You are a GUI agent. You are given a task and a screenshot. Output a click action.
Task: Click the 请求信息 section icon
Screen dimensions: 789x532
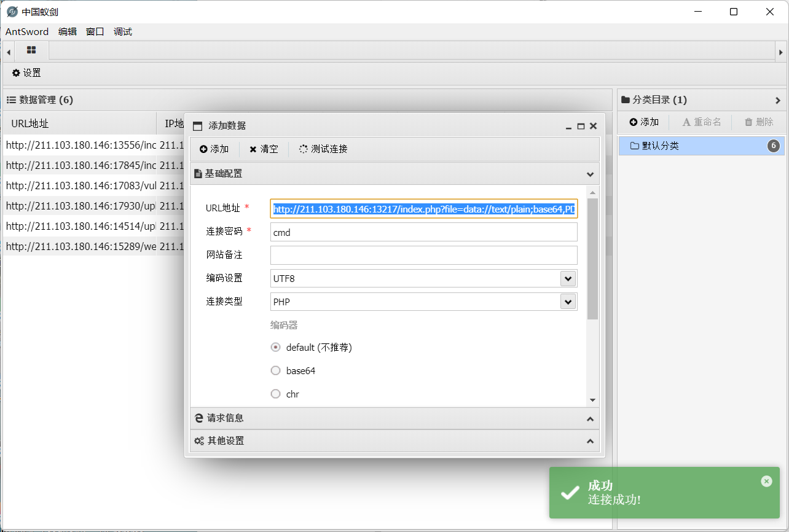coord(199,418)
